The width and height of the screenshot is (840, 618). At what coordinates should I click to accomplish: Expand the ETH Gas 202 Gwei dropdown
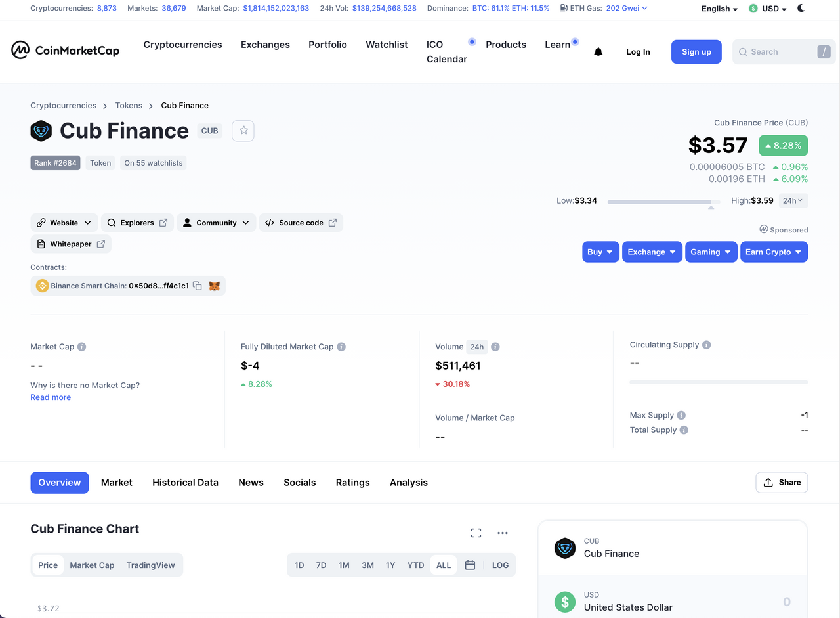click(627, 8)
